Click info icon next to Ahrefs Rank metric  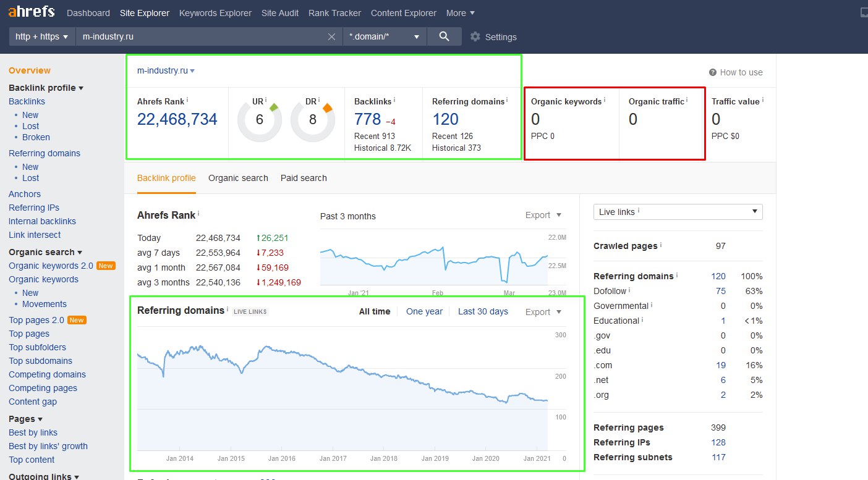click(x=187, y=100)
